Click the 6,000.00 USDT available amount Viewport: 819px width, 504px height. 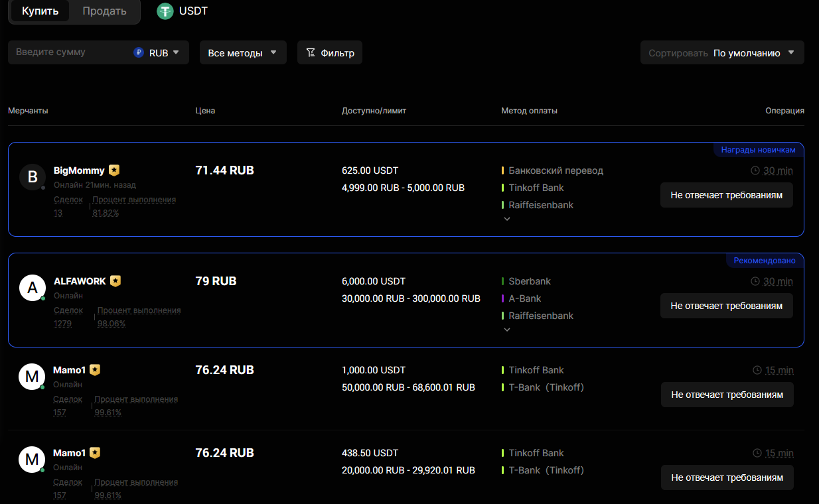pyautogui.click(x=374, y=281)
